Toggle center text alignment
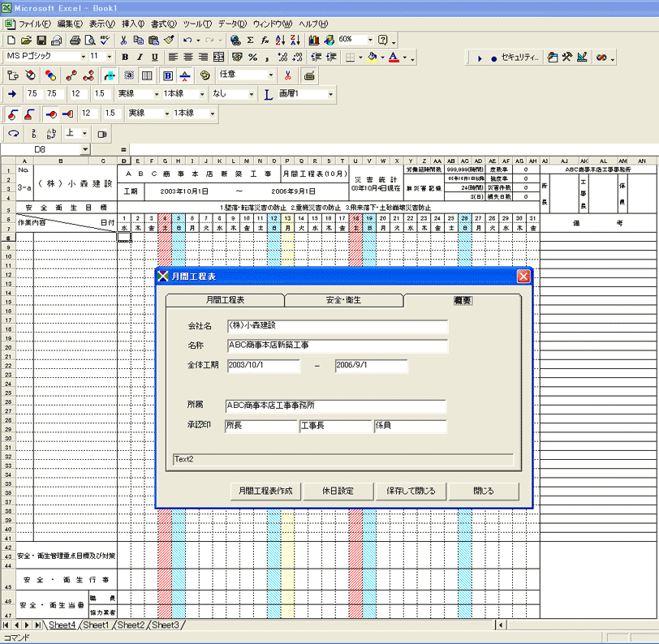The image size is (659, 644). tap(187, 57)
